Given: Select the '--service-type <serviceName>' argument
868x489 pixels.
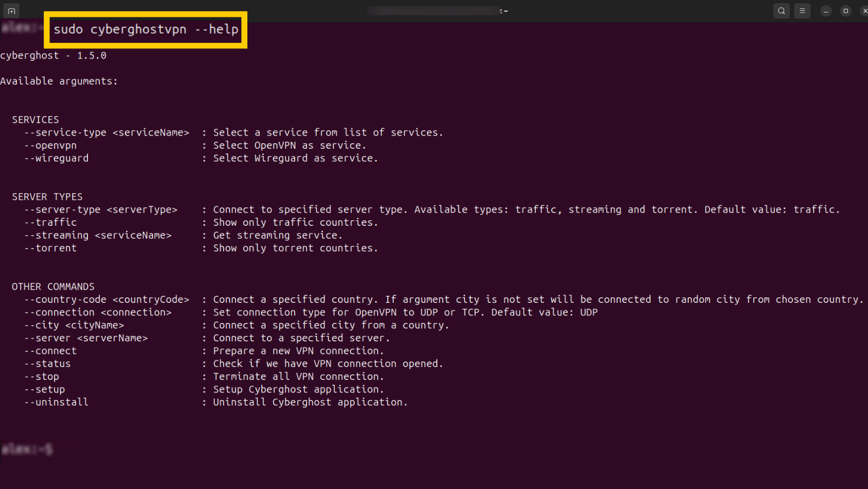Looking at the screenshot, I should coord(106,132).
